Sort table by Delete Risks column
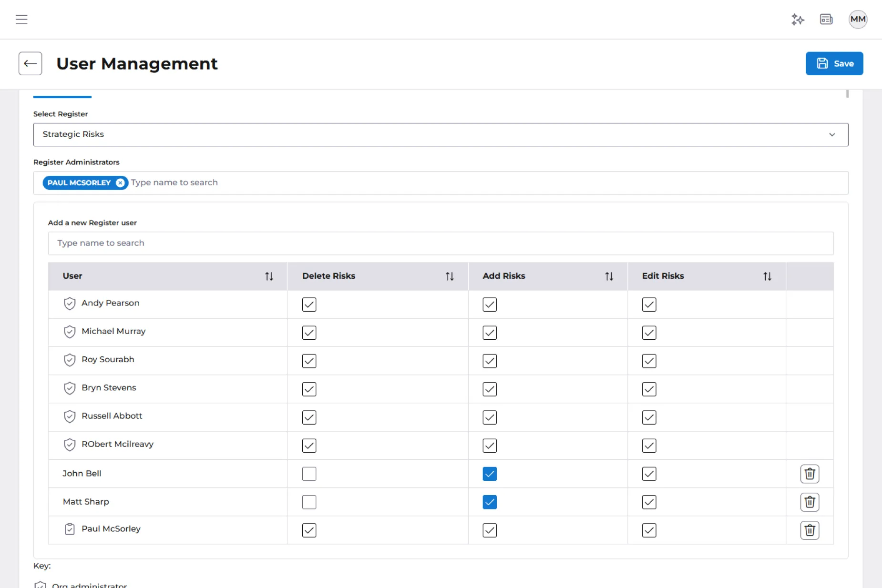 point(450,276)
